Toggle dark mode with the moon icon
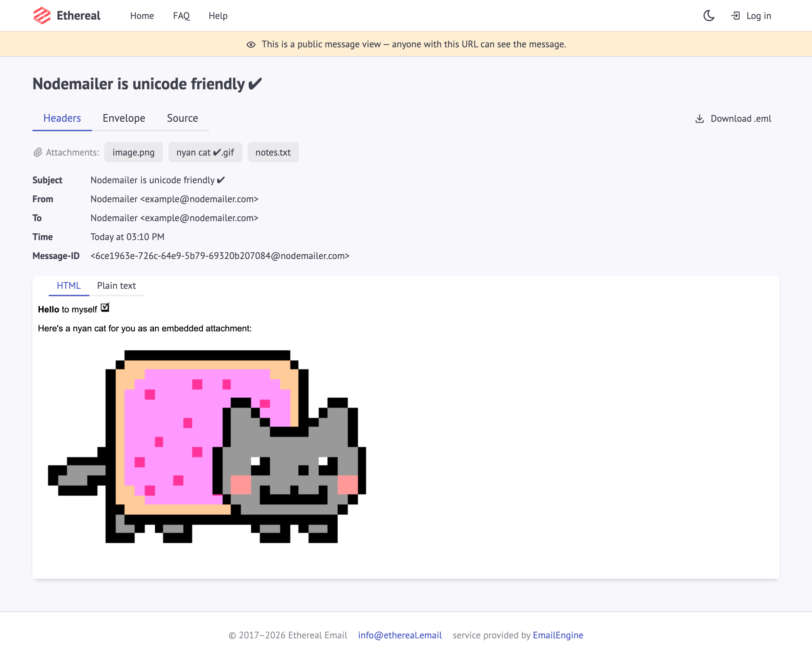This screenshot has width=812, height=658. pyautogui.click(x=708, y=16)
